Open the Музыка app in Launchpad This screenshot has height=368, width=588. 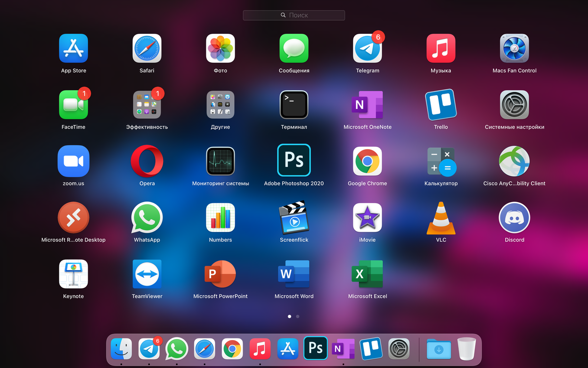tap(441, 49)
